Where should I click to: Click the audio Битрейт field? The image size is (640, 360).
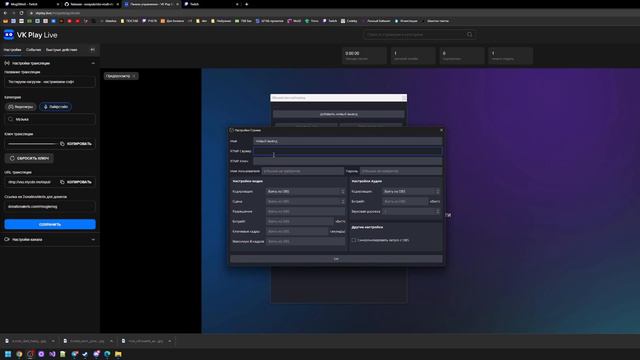pyautogui.click(x=405, y=202)
